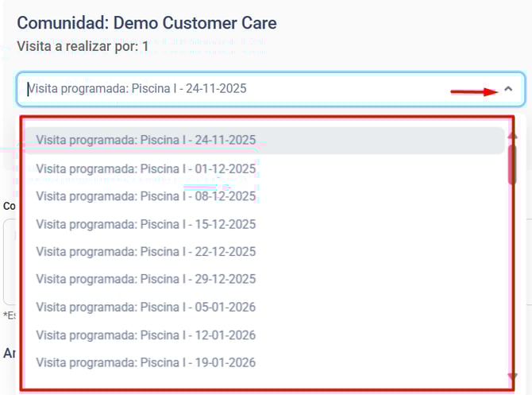Image resolution: width=532 pixels, height=395 pixels.
Task: Click the scrollbar up arrow in list
Action: pos(512,136)
